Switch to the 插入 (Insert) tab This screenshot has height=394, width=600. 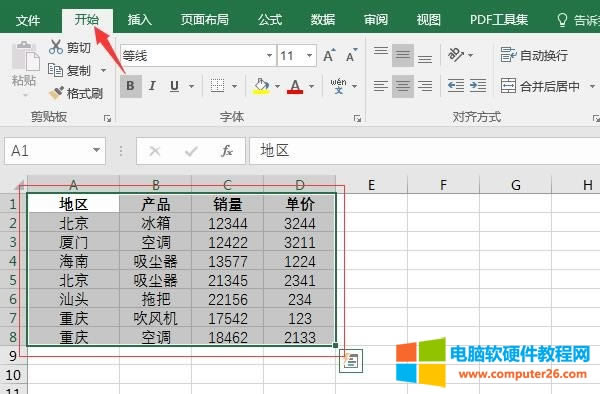[140, 20]
